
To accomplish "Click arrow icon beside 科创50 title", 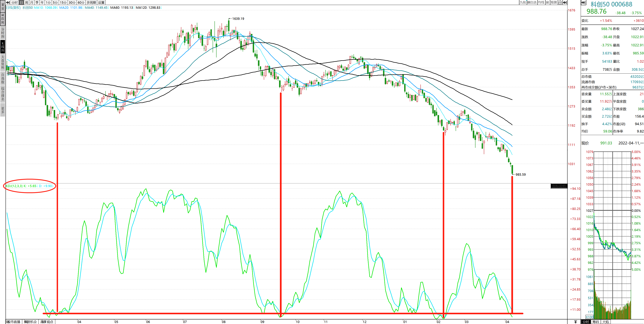I will [583, 3].
